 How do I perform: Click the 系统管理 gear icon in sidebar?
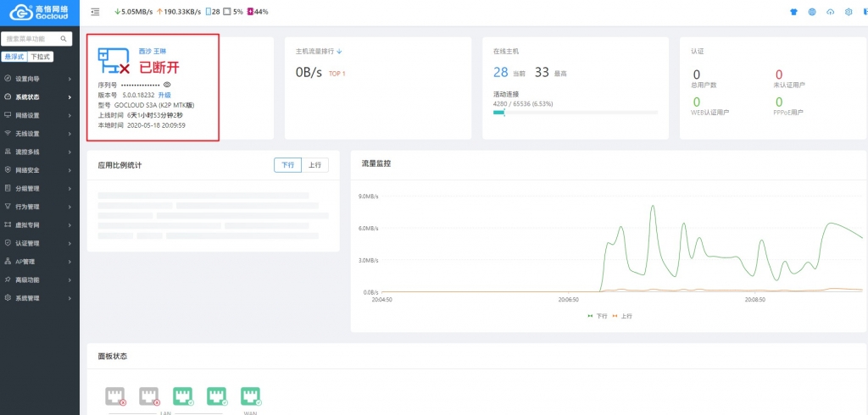7,297
